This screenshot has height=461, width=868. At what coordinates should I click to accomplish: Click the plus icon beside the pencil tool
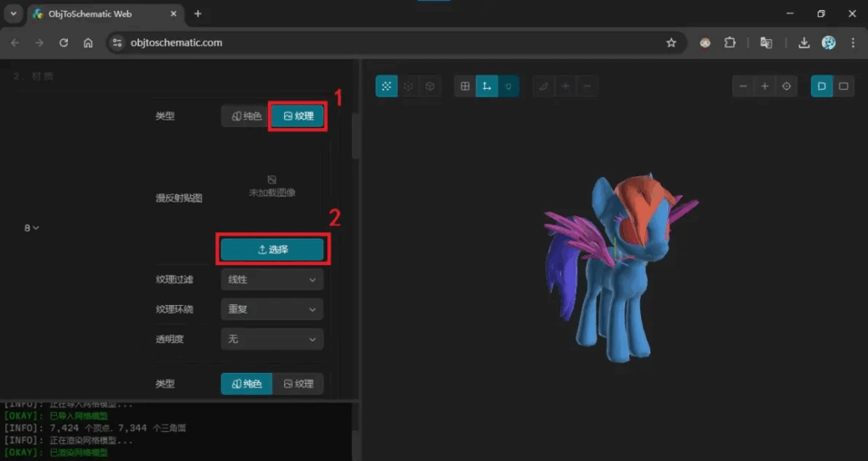[565, 86]
